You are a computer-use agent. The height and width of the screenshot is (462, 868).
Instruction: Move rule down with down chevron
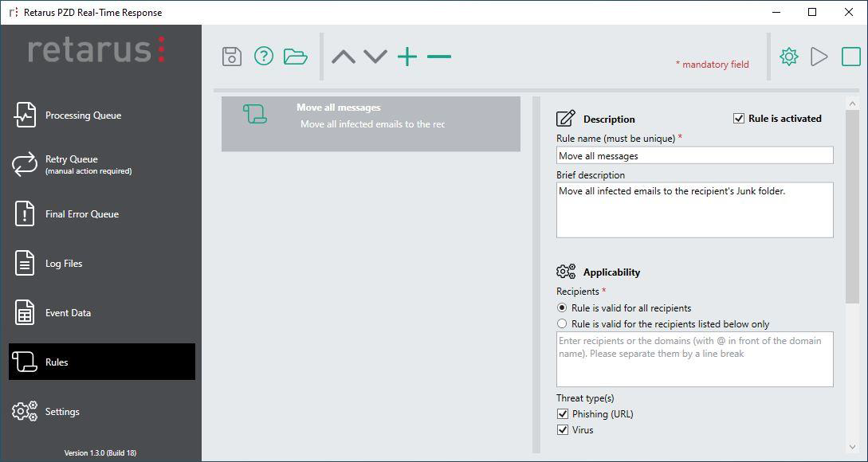click(x=375, y=57)
